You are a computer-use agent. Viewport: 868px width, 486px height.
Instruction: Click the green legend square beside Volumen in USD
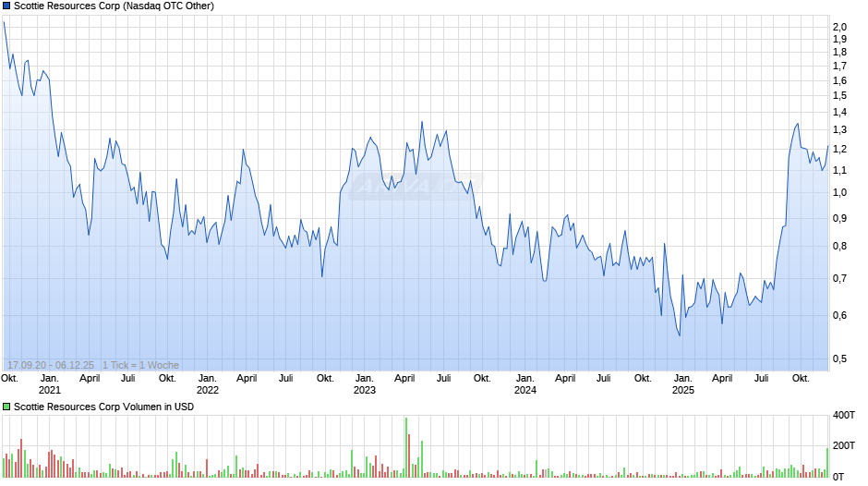click(x=6, y=407)
